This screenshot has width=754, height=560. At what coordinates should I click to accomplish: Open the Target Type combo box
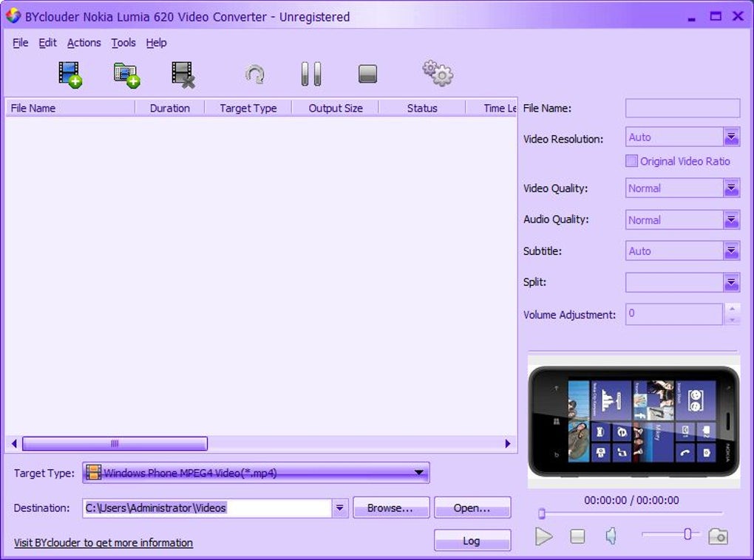point(256,473)
